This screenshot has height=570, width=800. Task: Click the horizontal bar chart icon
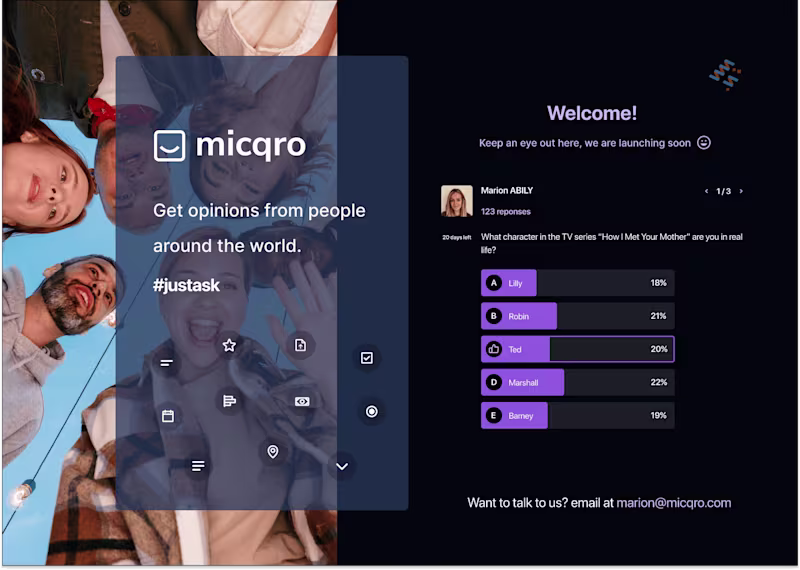point(230,401)
